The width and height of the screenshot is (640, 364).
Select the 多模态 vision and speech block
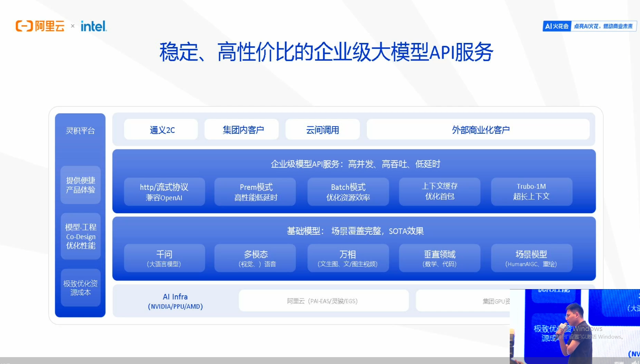tap(255, 258)
